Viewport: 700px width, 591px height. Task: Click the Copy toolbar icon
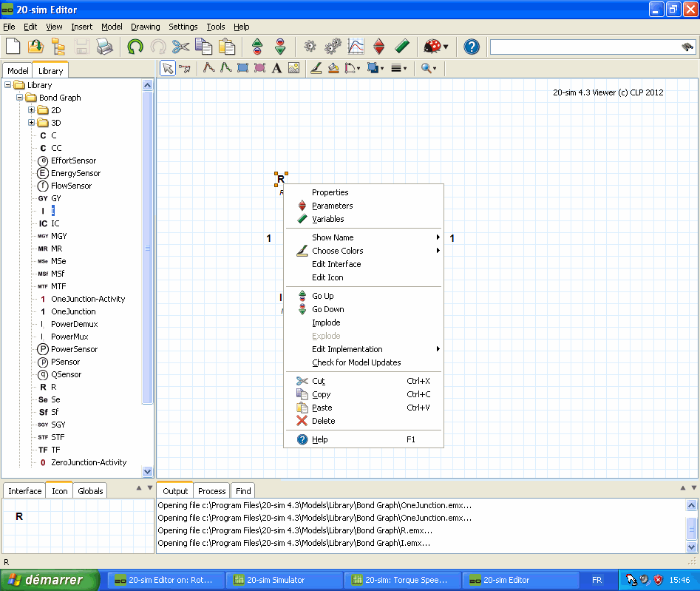point(203,47)
